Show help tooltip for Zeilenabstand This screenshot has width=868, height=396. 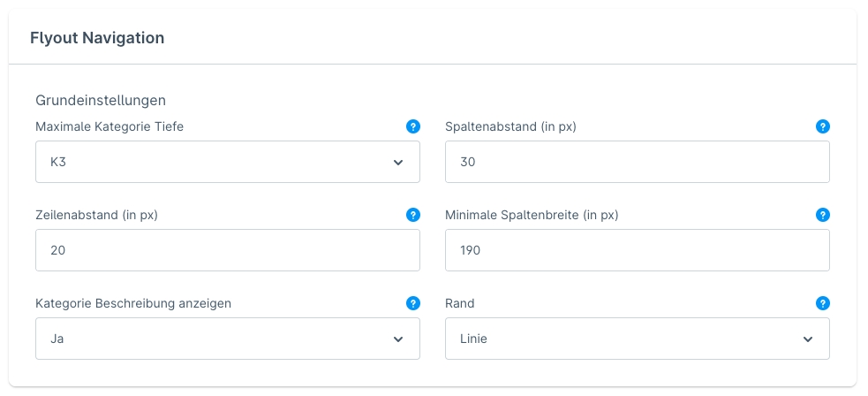point(412,215)
